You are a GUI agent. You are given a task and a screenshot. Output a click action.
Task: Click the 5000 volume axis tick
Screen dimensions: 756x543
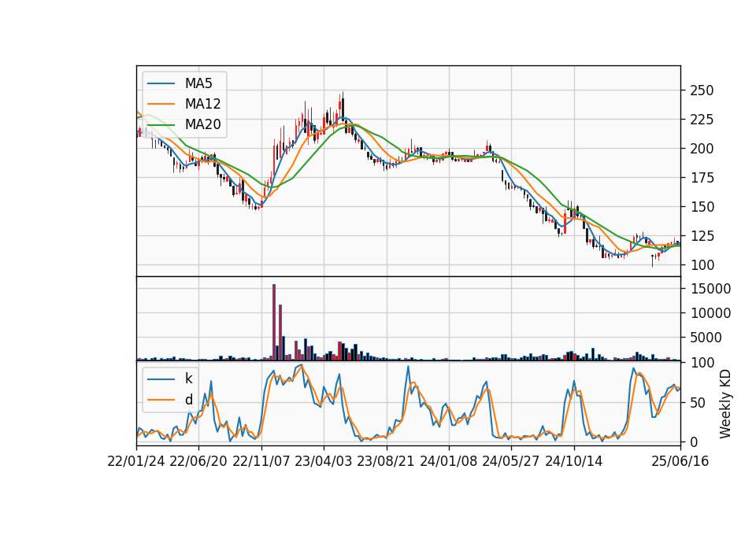click(706, 338)
